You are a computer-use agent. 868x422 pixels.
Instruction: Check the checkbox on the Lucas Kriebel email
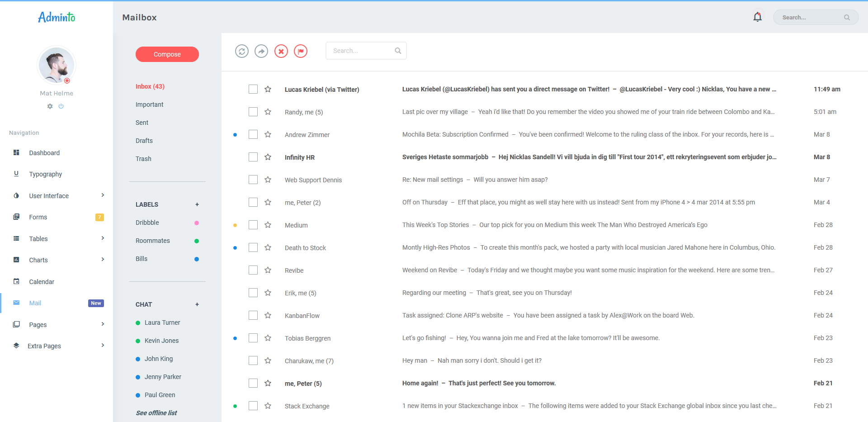tap(253, 89)
